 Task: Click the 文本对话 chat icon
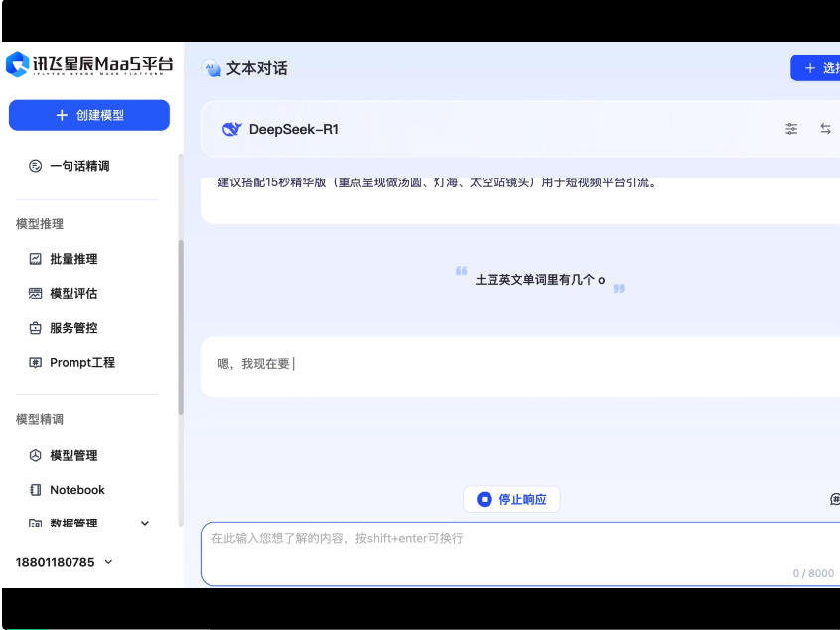coord(211,69)
